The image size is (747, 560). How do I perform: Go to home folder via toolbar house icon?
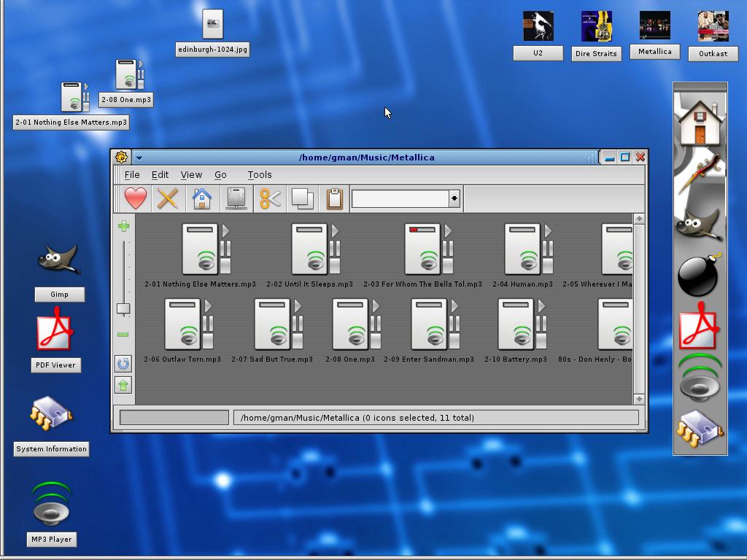202,198
